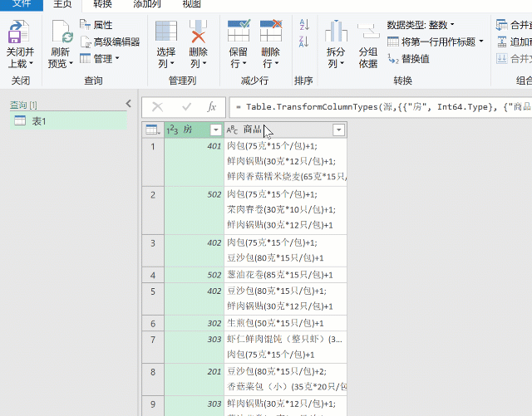Click the Group By (分组依据) icon
This screenshot has width=532, height=416.
[x=368, y=32]
